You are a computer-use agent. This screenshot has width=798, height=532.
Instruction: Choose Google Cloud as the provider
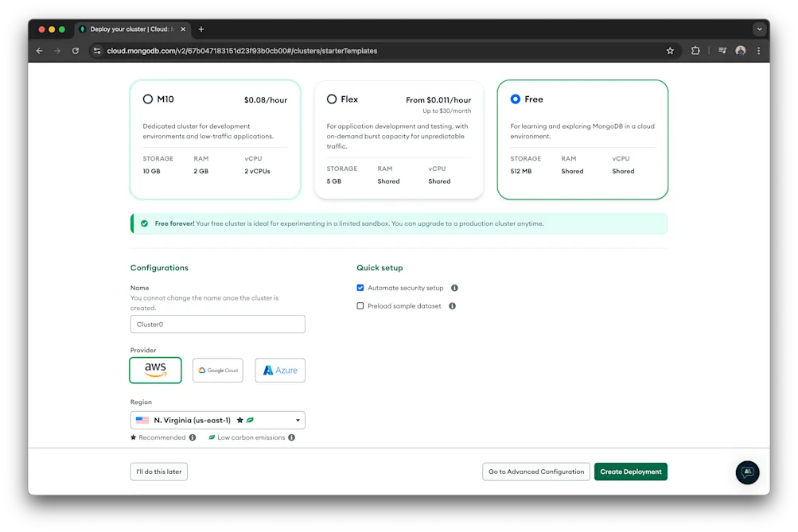coord(218,370)
